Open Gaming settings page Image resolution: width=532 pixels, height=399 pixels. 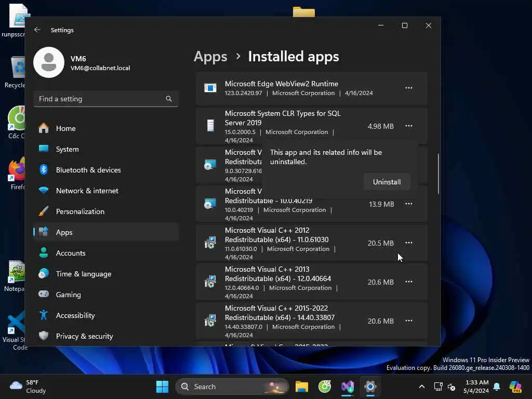tap(106, 295)
